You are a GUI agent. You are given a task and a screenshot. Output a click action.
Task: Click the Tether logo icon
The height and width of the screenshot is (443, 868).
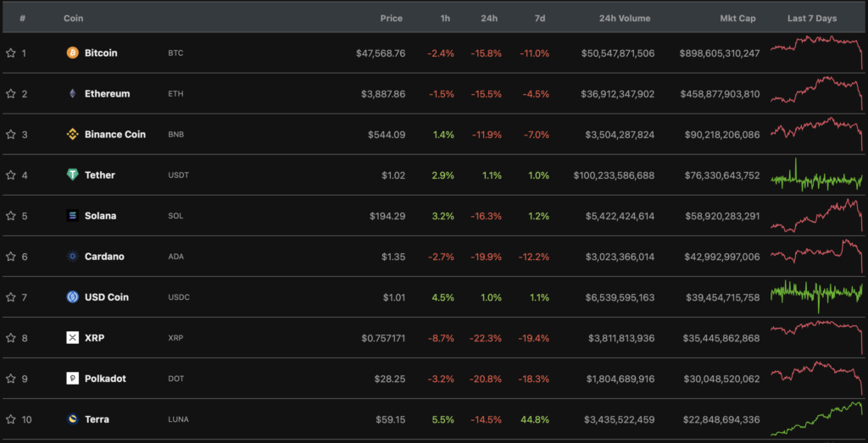[x=73, y=175]
